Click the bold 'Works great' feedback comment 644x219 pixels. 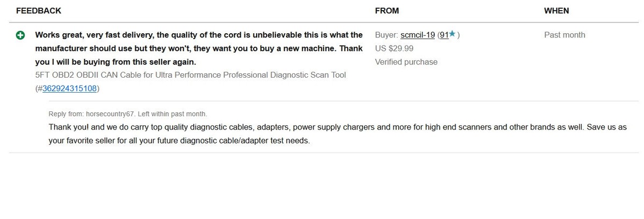coord(199,35)
